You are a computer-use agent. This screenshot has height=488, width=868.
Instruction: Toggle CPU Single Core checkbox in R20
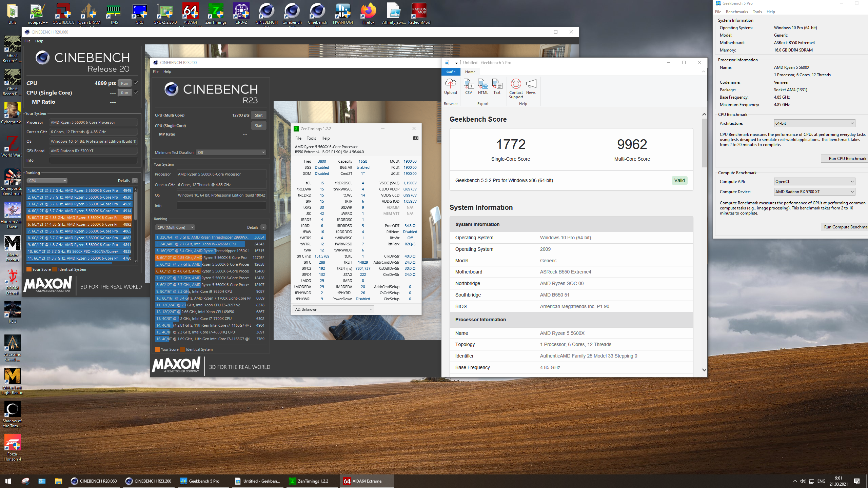click(x=136, y=93)
